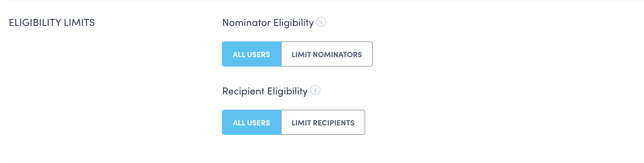Enable limiting of recipients
The image size is (644, 163).
point(323,123)
